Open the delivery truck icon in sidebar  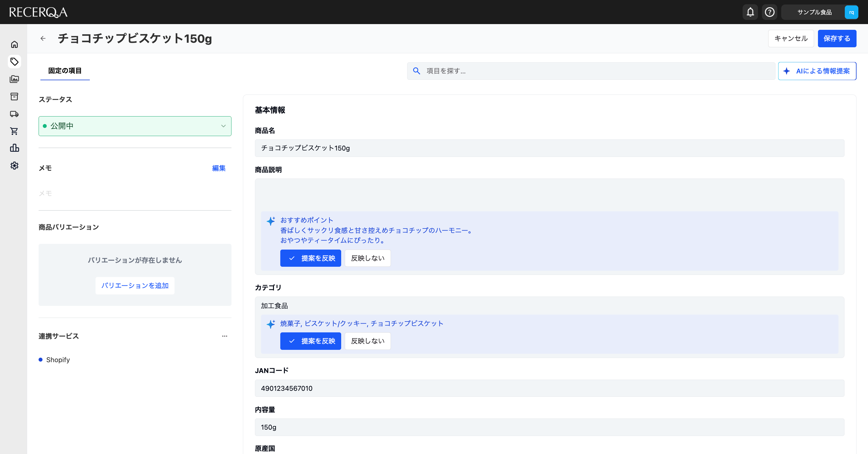(14, 114)
